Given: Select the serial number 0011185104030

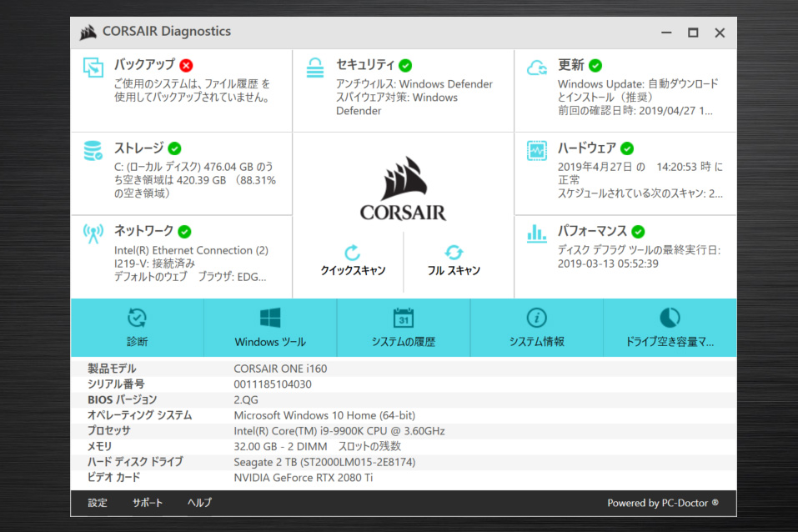Looking at the screenshot, I should [x=273, y=384].
